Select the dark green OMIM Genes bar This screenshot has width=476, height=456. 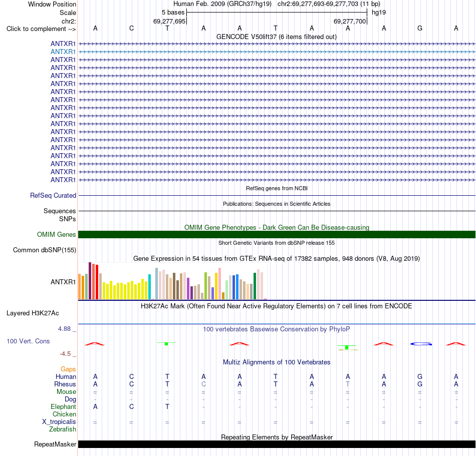[x=277, y=234]
